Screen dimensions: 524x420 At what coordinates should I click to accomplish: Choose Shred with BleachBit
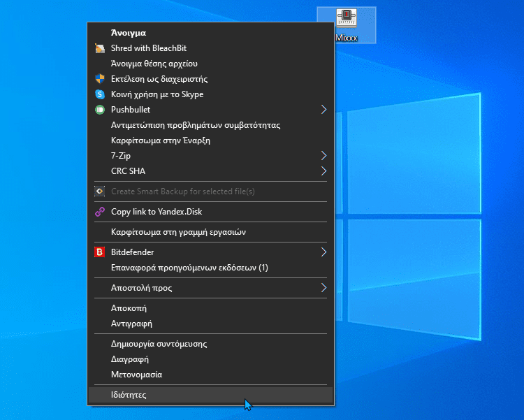(x=211, y=48)
